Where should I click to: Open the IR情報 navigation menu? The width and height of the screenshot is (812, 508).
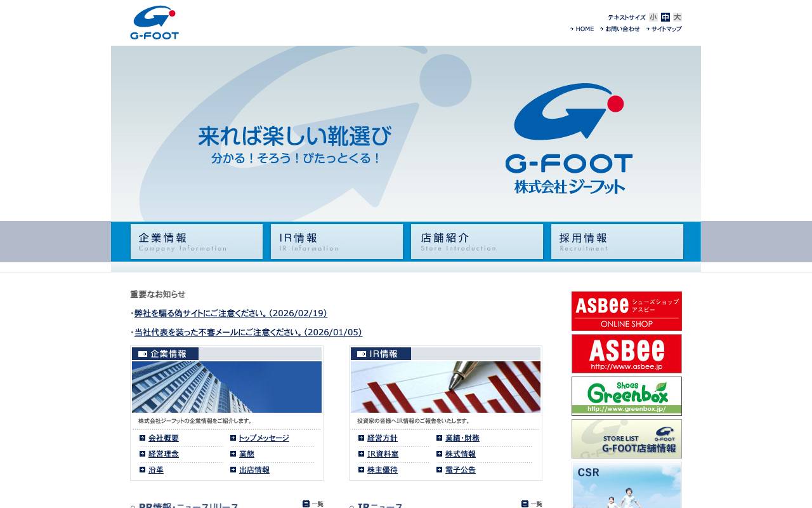point(336,241)
